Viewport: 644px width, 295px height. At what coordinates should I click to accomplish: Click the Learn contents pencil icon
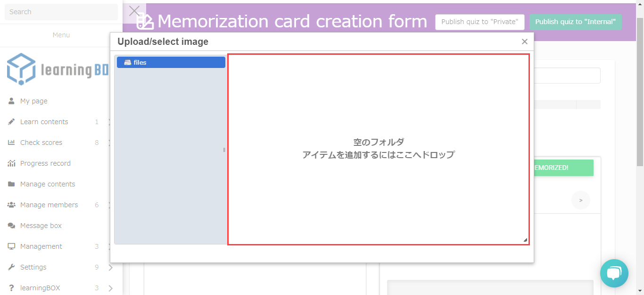pos(11,122)
